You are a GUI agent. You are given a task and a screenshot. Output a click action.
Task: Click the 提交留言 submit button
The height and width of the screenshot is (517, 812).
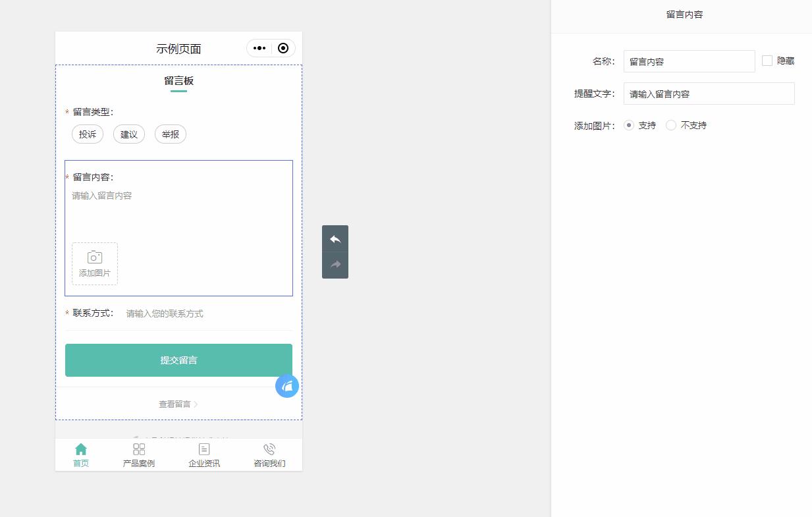coord(178,360)
